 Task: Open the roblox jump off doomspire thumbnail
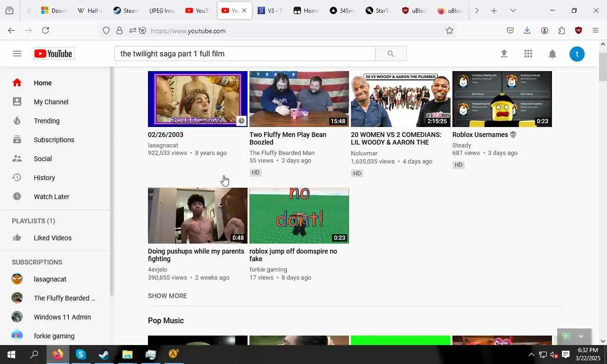(299, 216)
